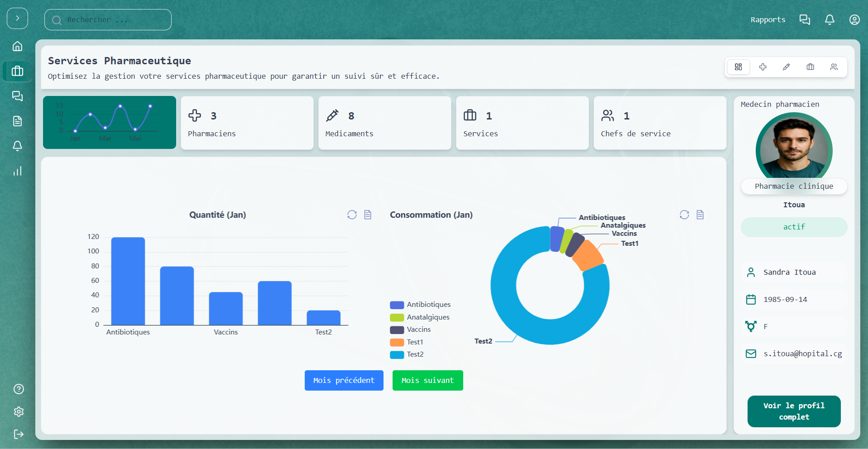868x449 pixels.
Task: Click the monthly trend line chart thumbnail
Action: (110, 123)
